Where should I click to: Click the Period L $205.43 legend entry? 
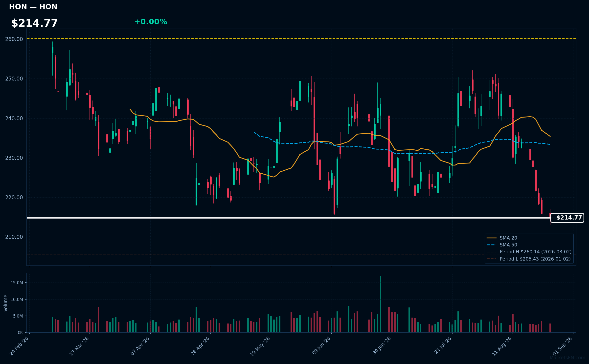coord(529,259)
